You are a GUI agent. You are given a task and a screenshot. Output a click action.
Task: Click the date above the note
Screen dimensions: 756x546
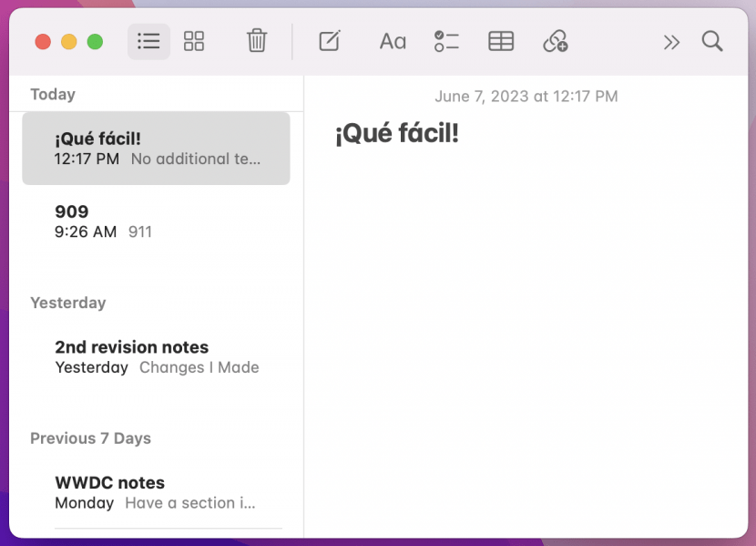[526, 96]
